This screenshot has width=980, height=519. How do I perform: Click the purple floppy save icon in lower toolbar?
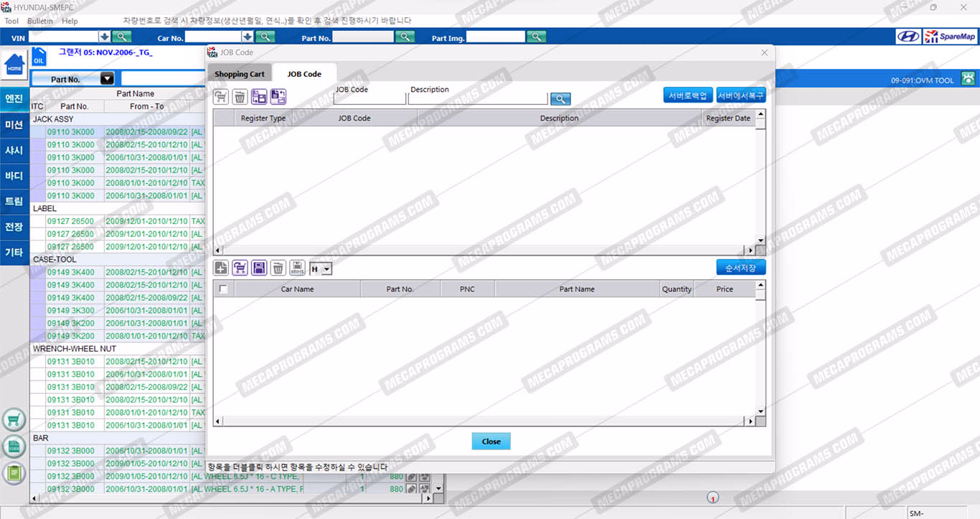click(x=259, y=268)
